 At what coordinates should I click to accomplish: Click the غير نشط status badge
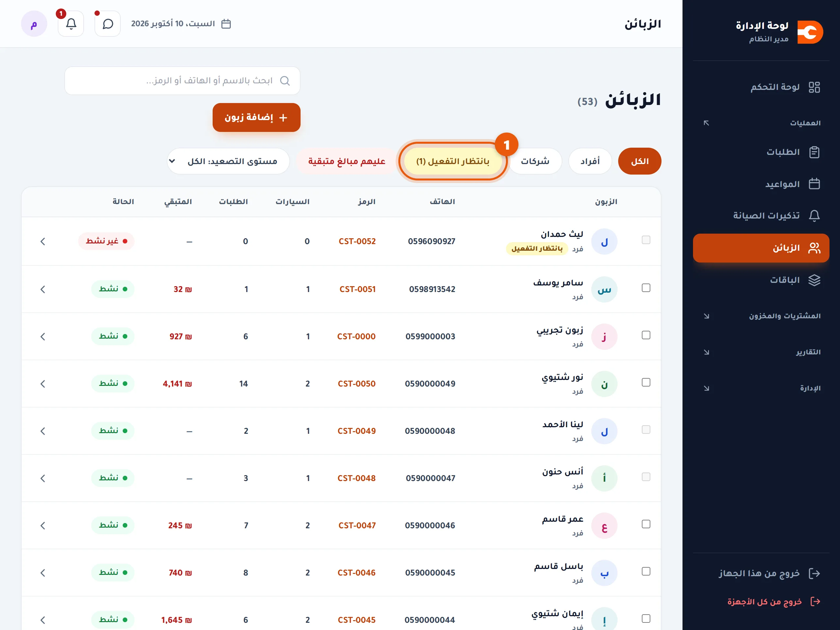106,241
